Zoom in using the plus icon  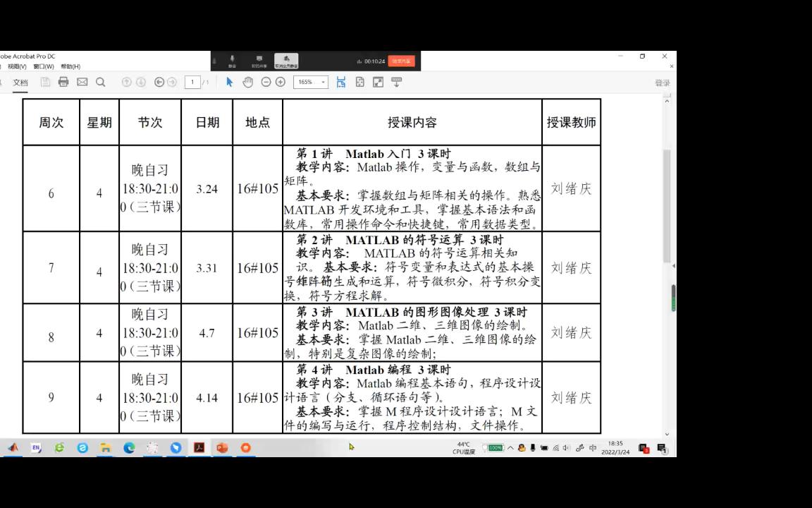pyautogui.click(x=281, y=82)
